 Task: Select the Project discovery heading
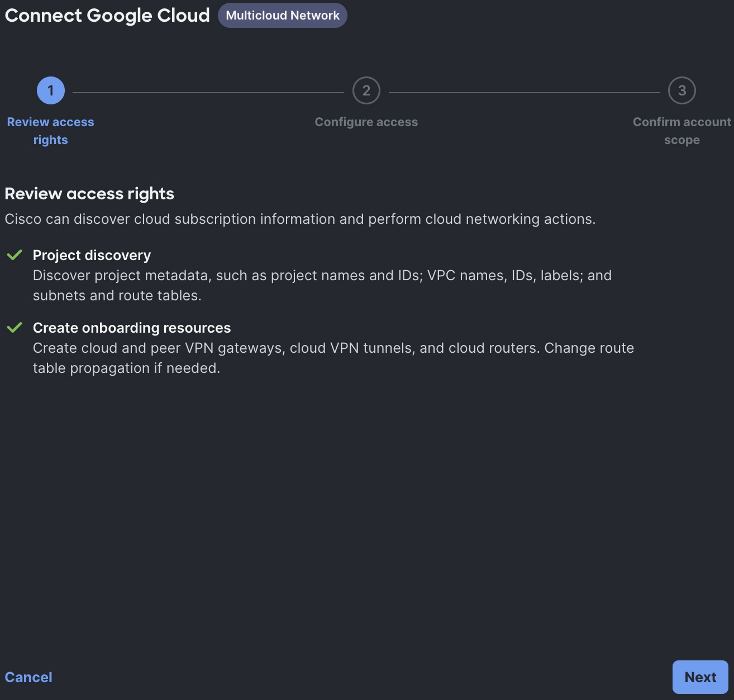92,255
